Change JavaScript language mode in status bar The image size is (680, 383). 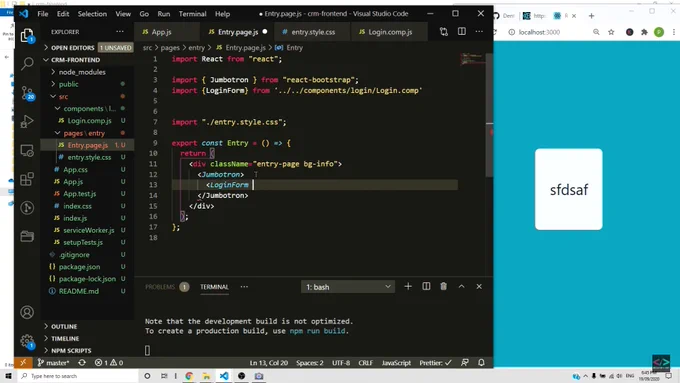396,363
